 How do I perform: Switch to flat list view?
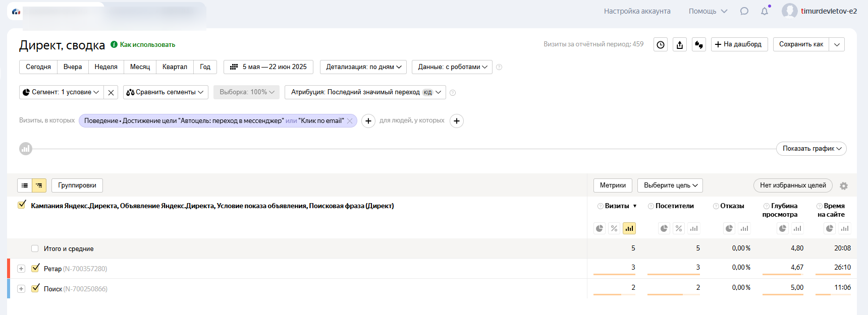25,185
